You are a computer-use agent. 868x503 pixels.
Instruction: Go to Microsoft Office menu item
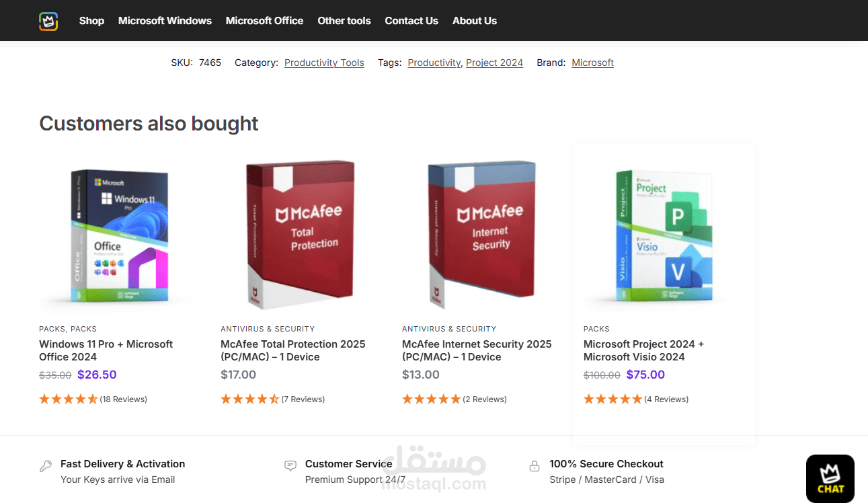tap(264, 21)
